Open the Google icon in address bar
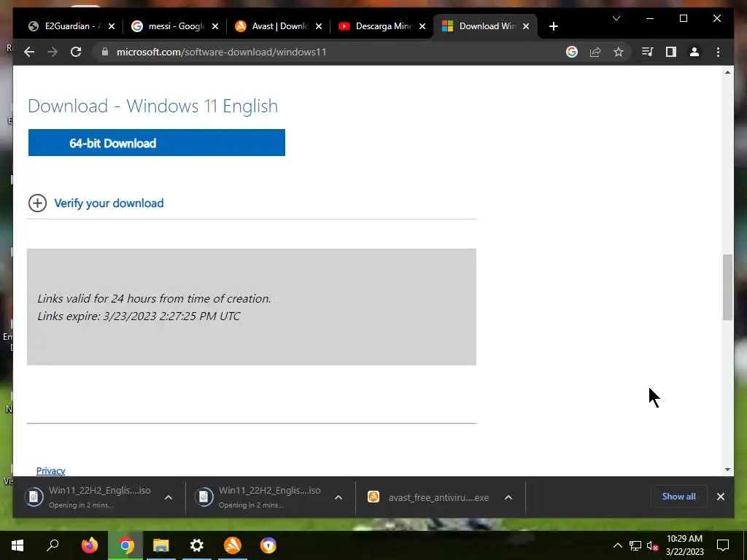Image resolution: width=747 pixels, height=560 pixels. coord(572,52)
